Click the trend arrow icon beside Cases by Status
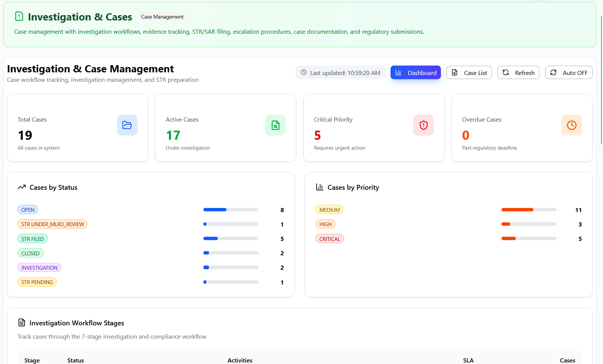The height and width of the screenshot is (364, 603). [22, 187]
